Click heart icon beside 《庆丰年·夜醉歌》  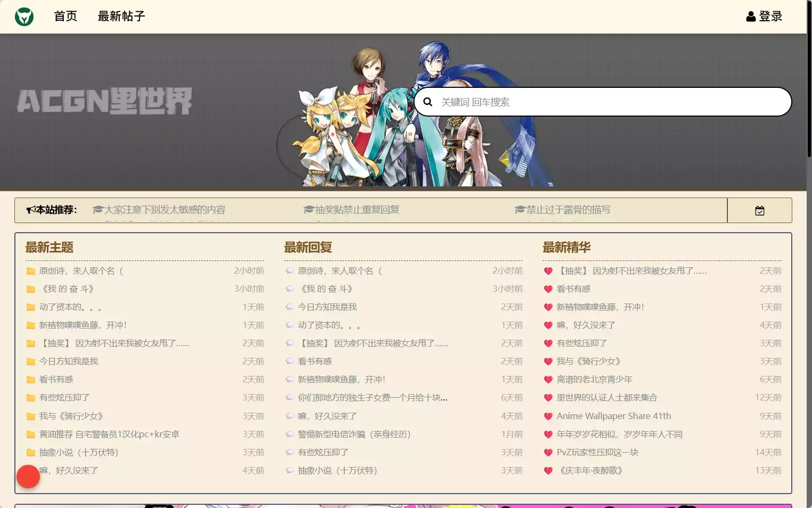548,471
